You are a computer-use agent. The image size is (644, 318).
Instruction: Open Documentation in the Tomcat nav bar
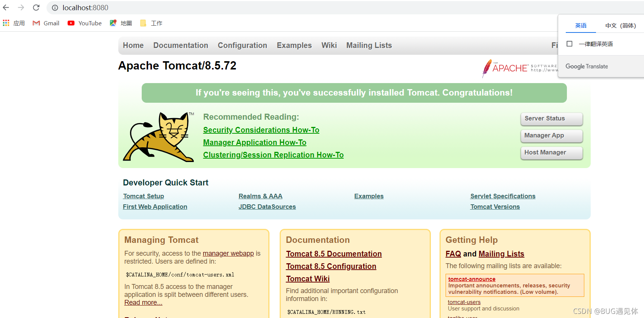pyautogui.click(x=181, y=45)
